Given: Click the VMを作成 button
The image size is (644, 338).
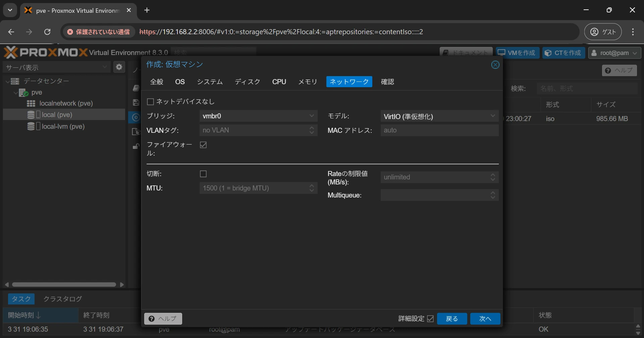Looking at the screenshot, I should point(518,53).
